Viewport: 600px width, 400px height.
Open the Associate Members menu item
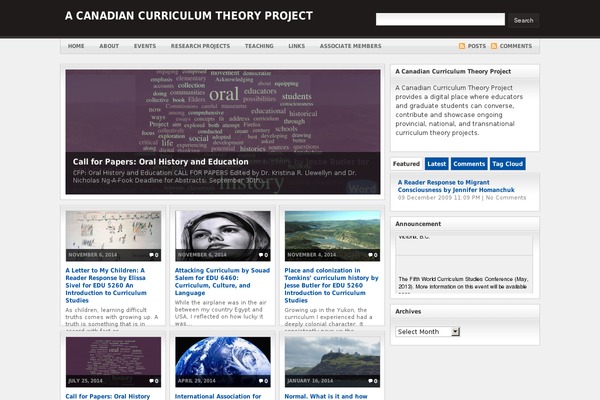click(351, 46)
